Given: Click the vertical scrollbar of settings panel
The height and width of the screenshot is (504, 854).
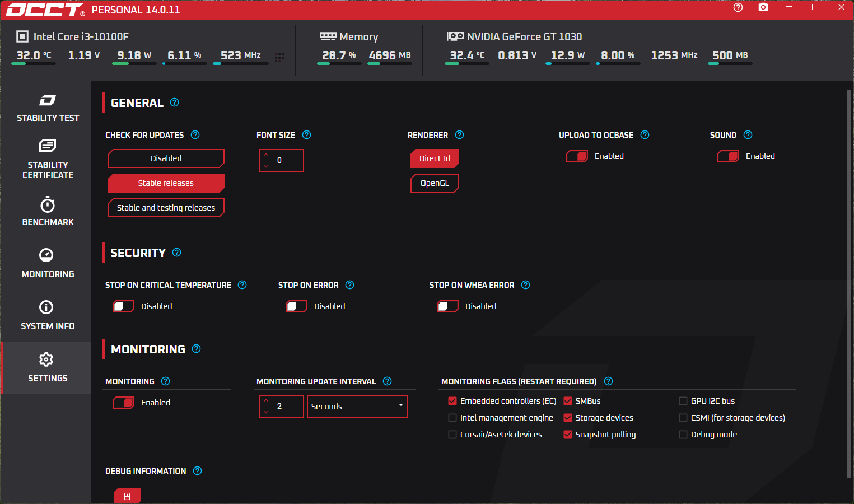Looking at the screenshot, I should pyautogui.click(x=849, y=284).
